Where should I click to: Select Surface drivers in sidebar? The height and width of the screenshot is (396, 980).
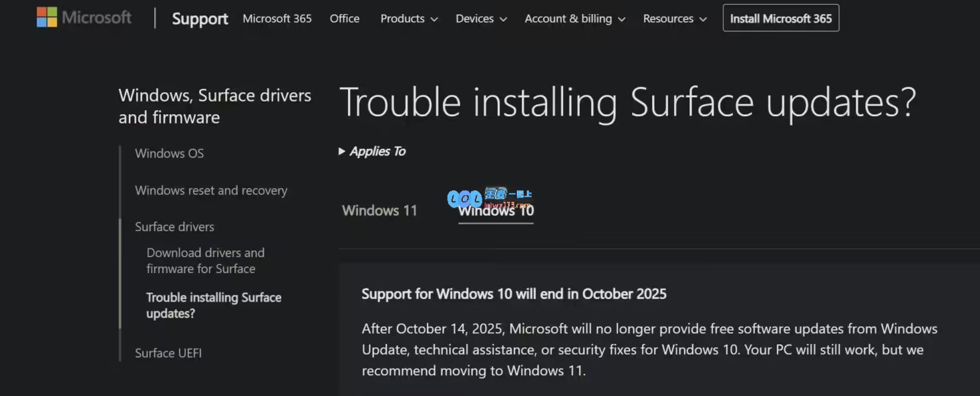[x=174, y=226]
